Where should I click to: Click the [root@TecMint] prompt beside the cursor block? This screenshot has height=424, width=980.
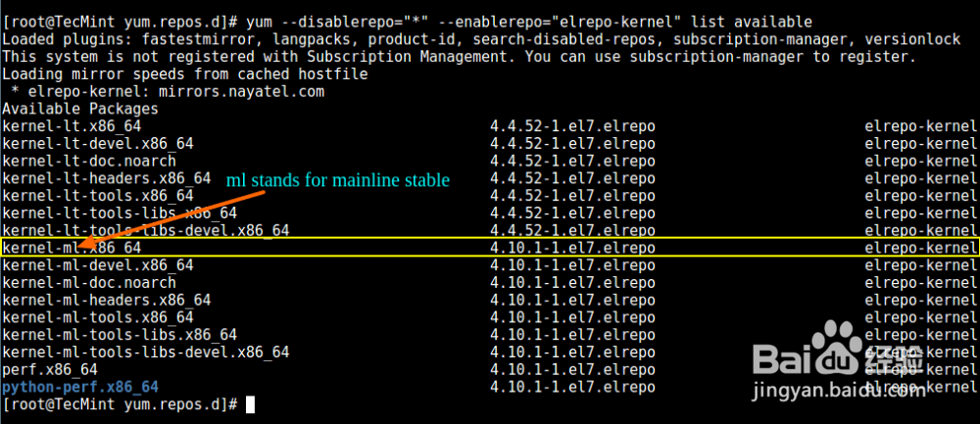tap(121, 404)
